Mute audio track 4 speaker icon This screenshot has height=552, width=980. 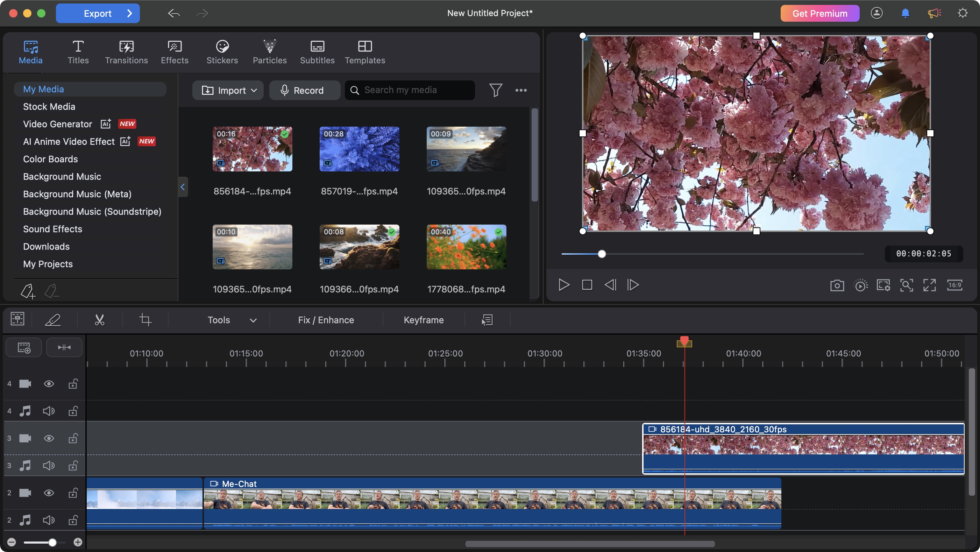(48, 411)
